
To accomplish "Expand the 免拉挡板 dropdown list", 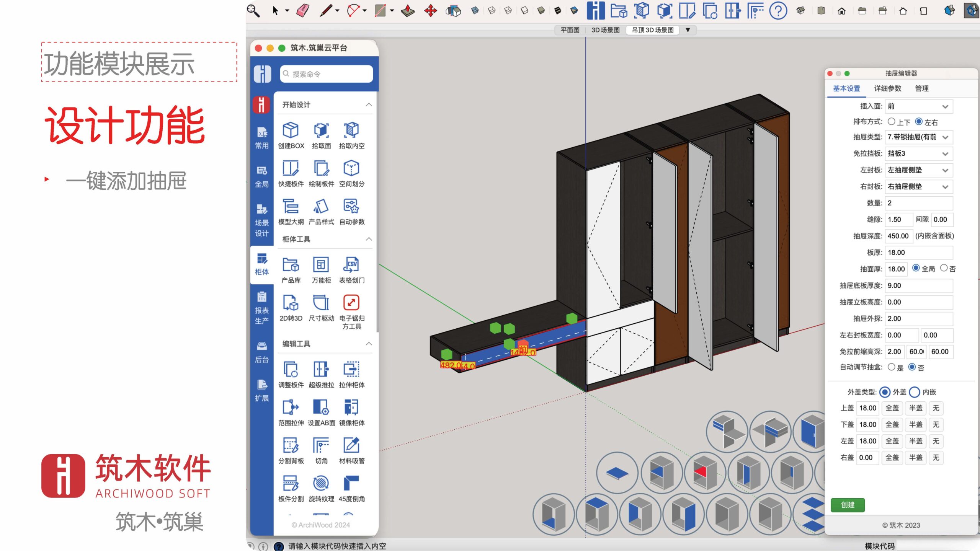I will (x=918, y=153).
